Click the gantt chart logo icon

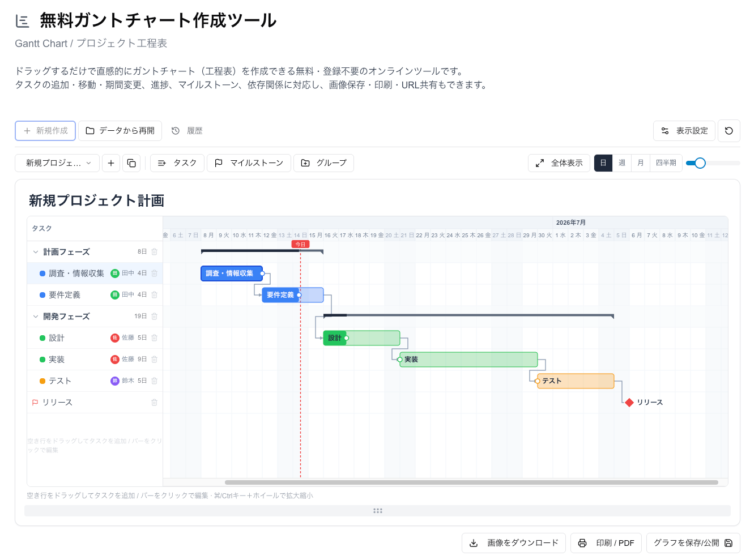tap(23, 22)
